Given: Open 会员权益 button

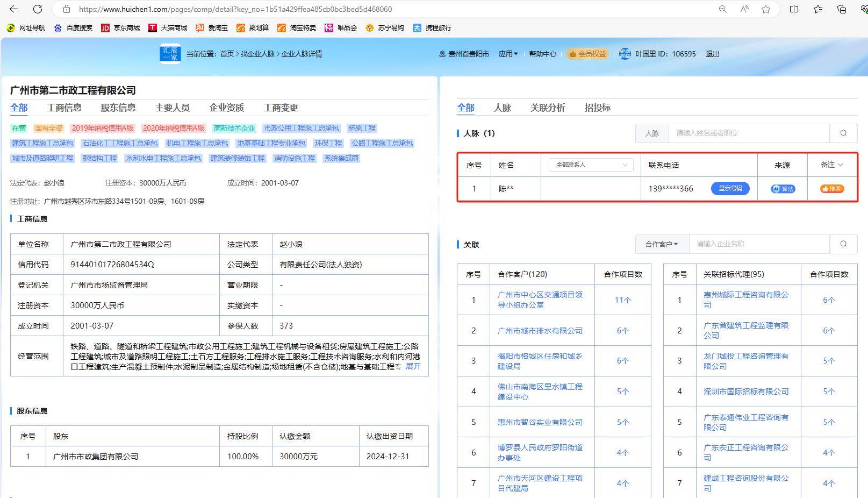Looking at the screenshot, I should pos(587,54).
